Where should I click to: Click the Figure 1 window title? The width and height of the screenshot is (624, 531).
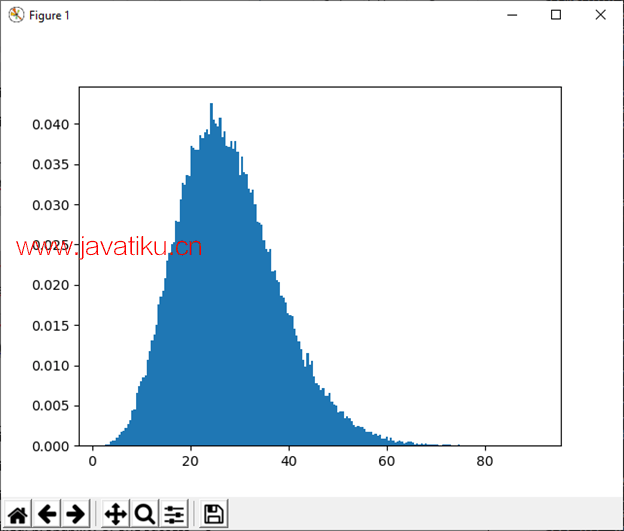[x=49, y=16]
